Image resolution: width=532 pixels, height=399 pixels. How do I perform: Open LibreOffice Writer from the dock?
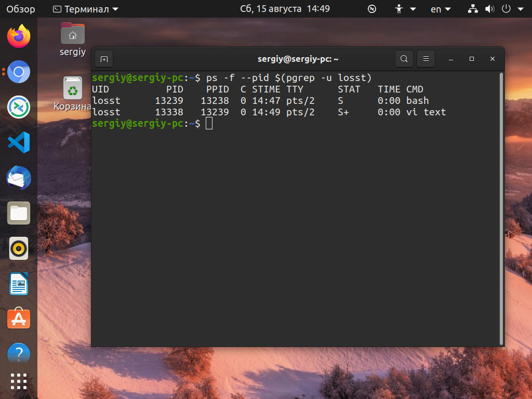(19, 284)
